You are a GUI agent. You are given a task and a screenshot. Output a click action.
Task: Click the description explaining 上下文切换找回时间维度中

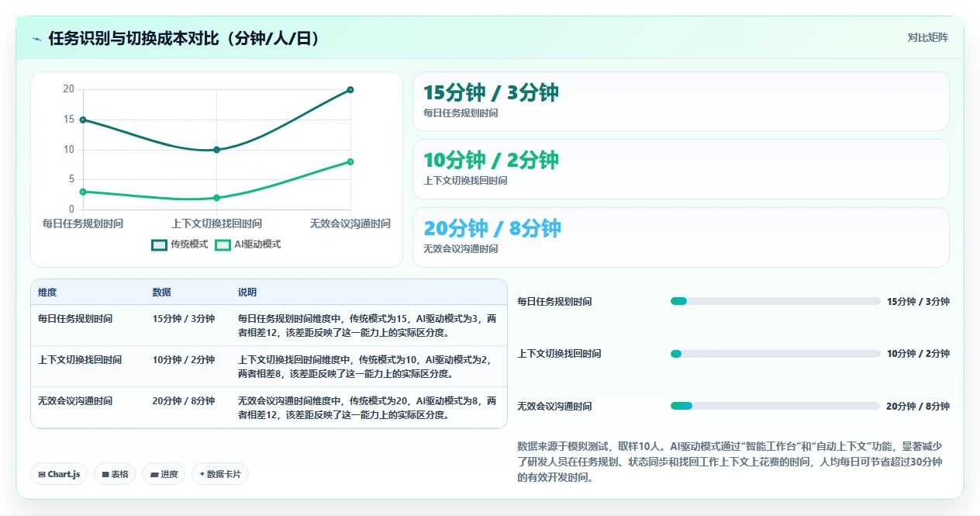pyautogui.click(x=367, y=367)
